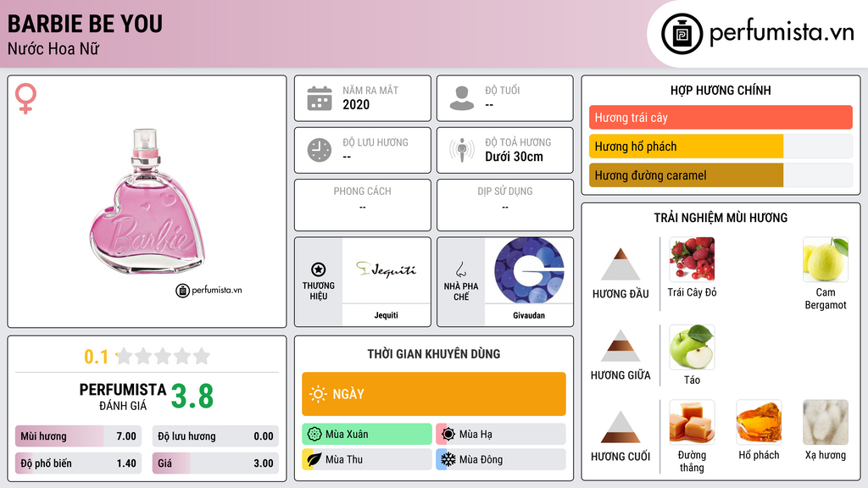Click the THỜI GIAN KHUYÊN DÙNG heading

pyautogui.click(x=433, y=354)
